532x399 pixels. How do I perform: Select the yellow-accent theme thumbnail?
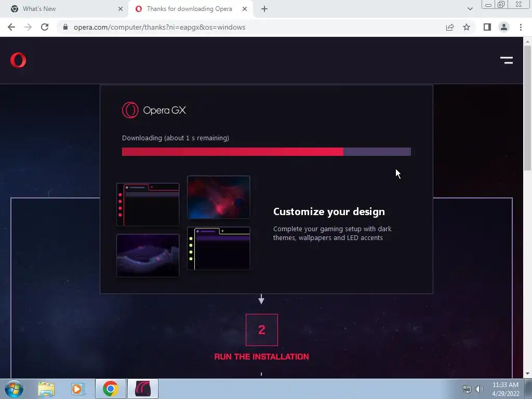click(219, 248)
